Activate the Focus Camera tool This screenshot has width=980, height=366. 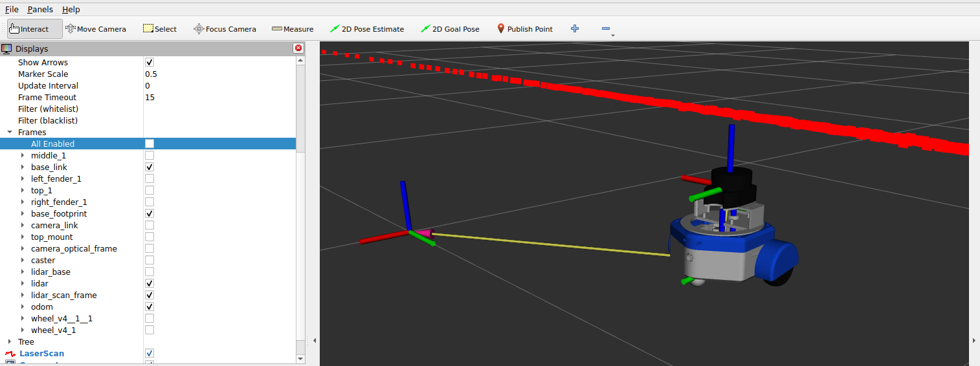(x=225, y=29)
